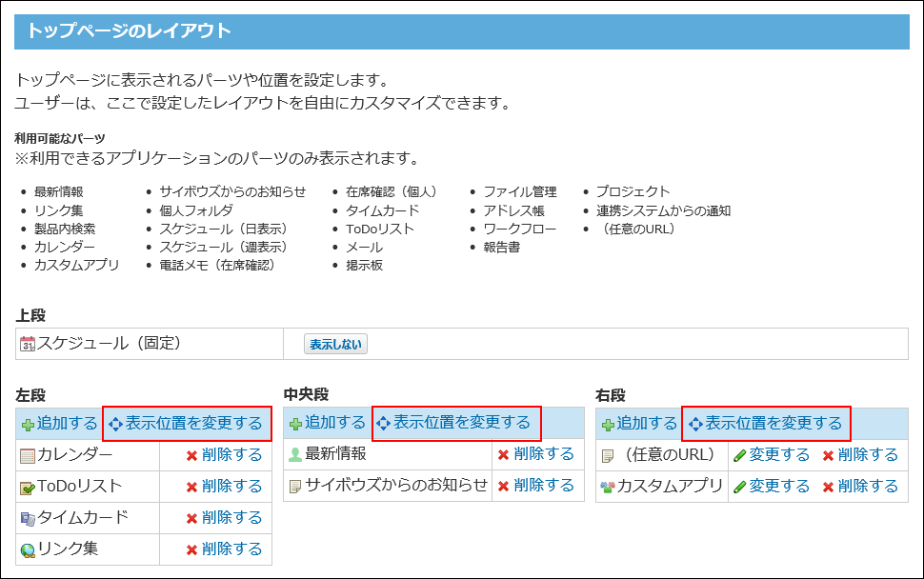Click the move-arrows icon in 中央段 header
Image resolution: width=924 pixels, height=579 pixels.
point(384,423)
